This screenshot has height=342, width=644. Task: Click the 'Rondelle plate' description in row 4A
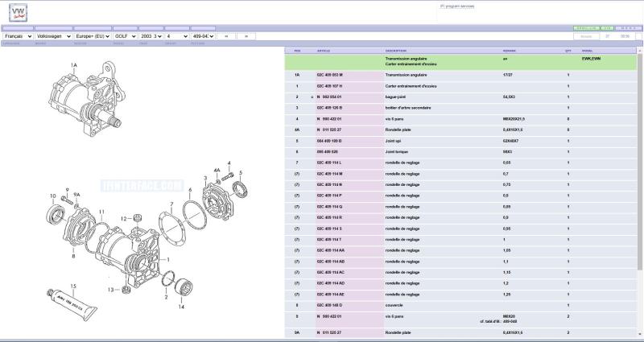[x=398, y=130]
